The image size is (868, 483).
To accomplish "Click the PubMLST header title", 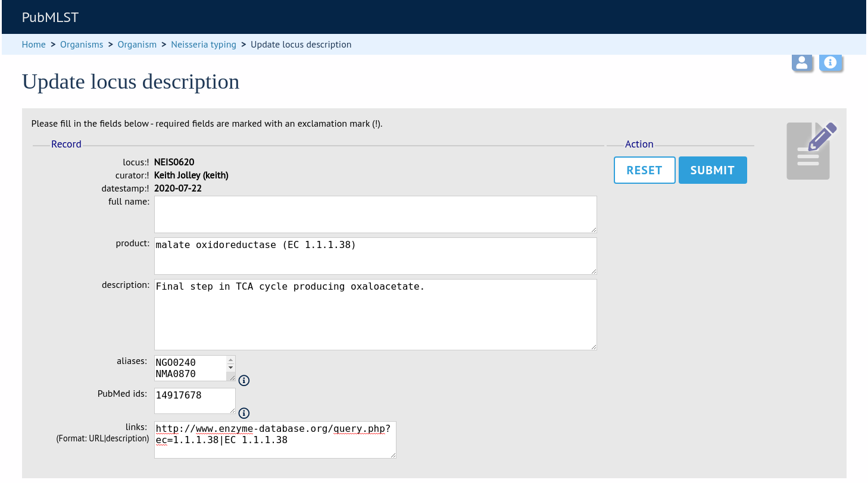I will [x=50, y=17].
